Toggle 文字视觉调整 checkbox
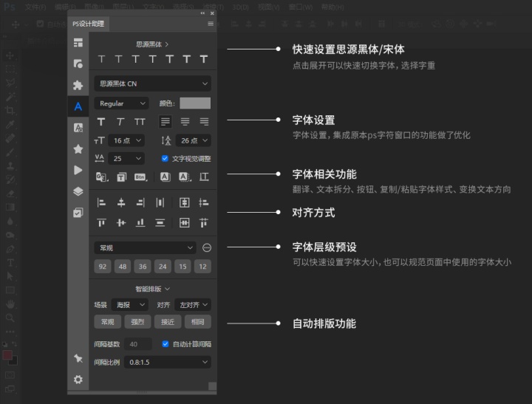Image resolution: width=532 pixels, height=404 pixels. [x=165, y=158]
